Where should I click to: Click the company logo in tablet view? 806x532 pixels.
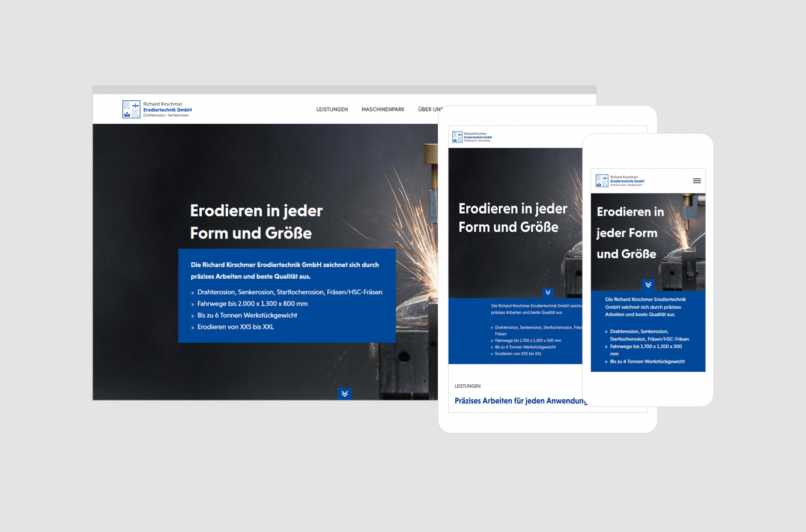[472, 137]
